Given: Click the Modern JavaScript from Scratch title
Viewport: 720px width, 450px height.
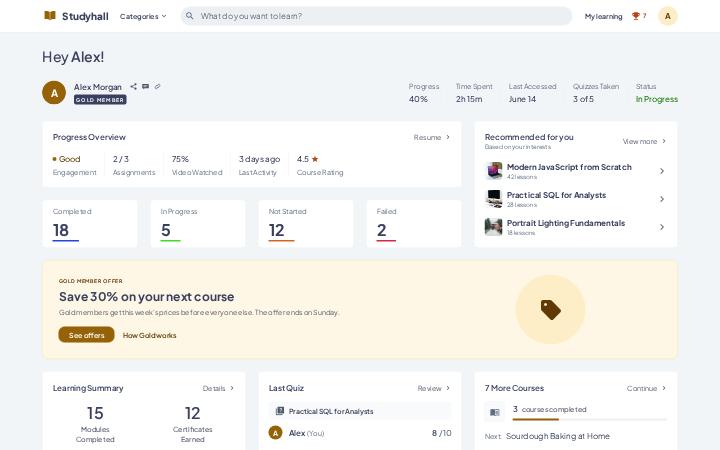Looking at the screenshot, I should tap(569, 167).
